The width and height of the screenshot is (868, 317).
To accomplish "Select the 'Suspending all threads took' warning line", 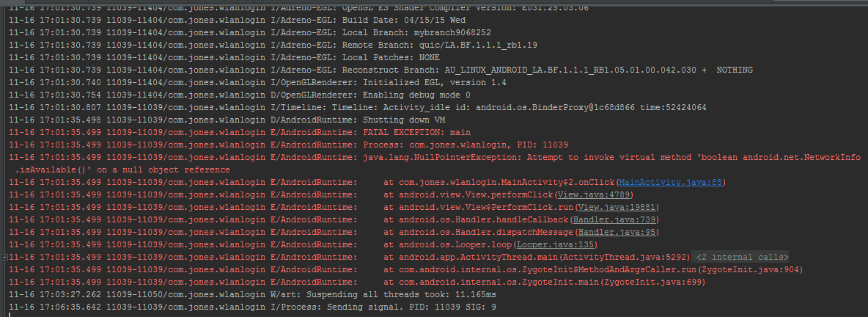I will pos(252,294).
